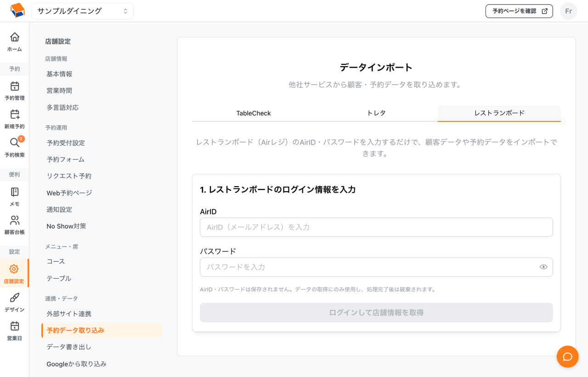Open 予約管理 calendar icon
This screenshot has height=377, width=588.
pyautogui.click(x=15, y=86)
